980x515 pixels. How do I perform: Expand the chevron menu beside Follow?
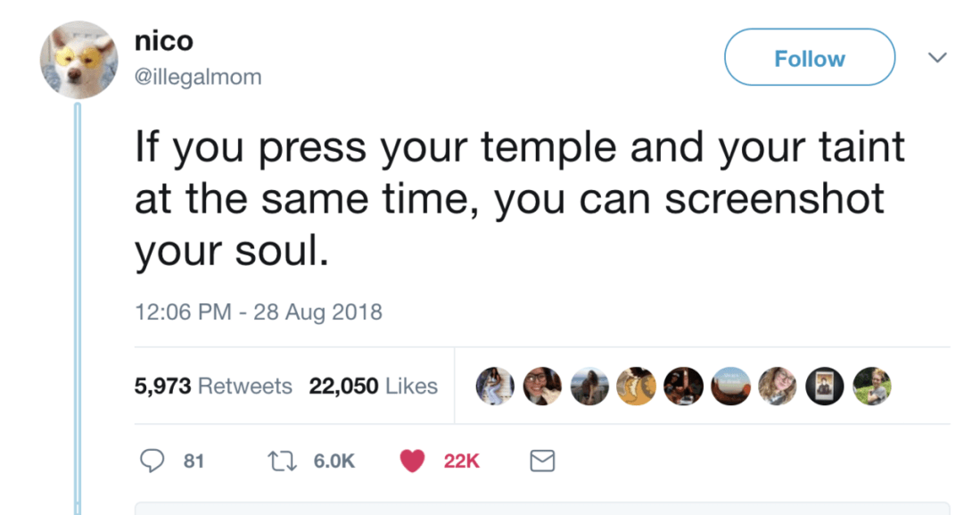936,58
